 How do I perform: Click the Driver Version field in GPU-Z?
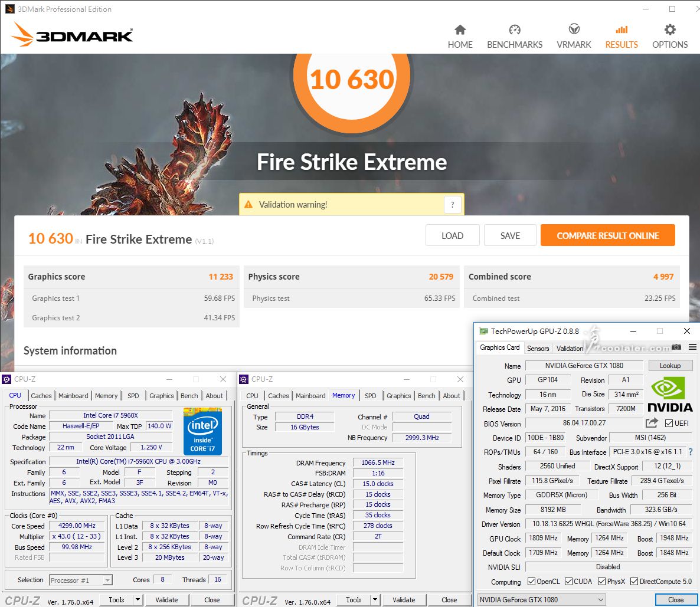click(609, 524)
